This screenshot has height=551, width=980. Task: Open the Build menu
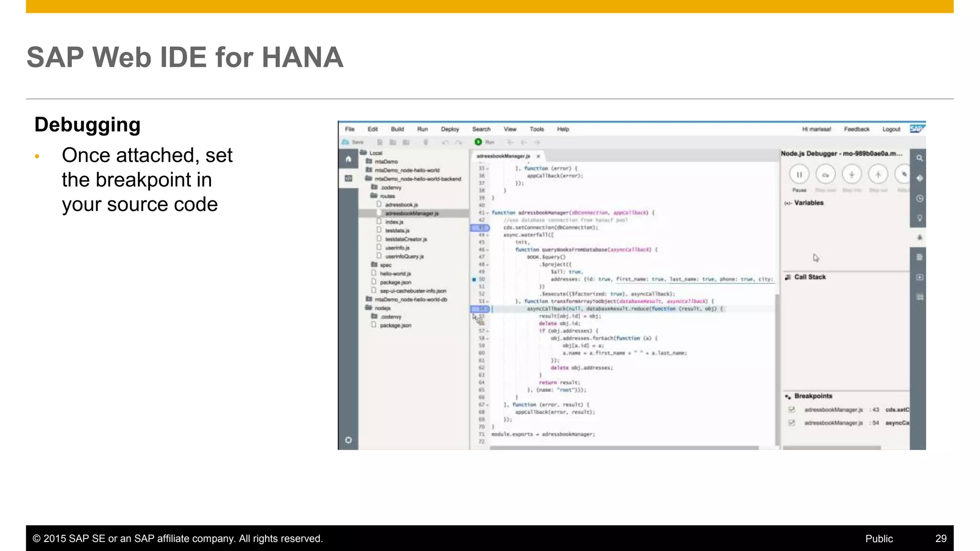coord(397,129)
